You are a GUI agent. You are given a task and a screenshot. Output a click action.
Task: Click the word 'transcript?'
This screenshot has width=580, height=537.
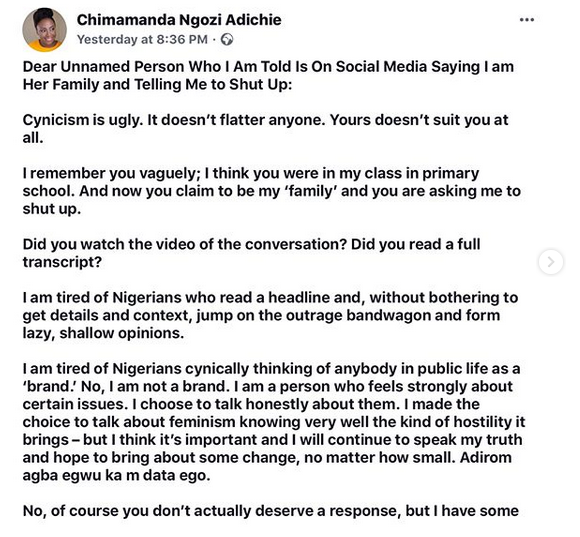tap(62, 262)
